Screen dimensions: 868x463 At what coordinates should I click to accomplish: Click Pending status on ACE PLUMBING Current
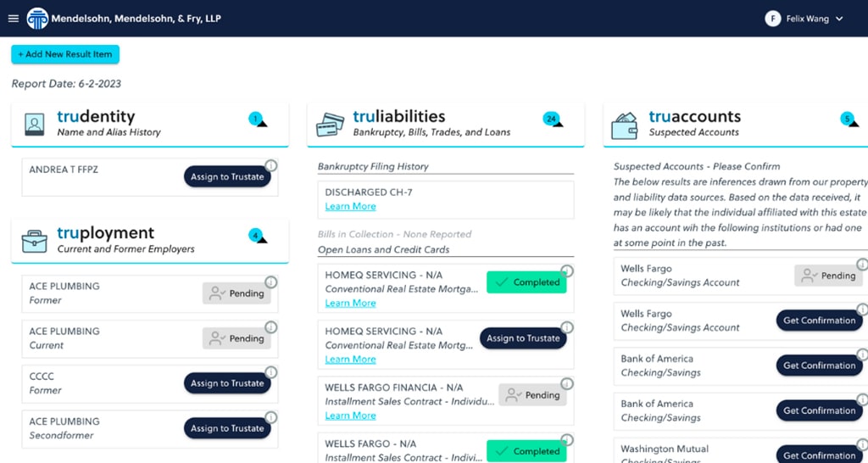236,338
